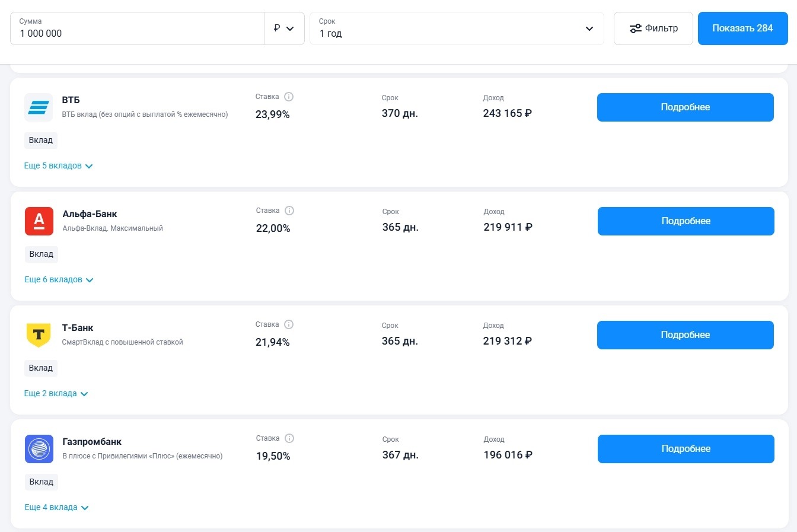797x532 pixels.
Task: Expand 'Еще 2 вклада' under Т-Банк
Action: (56, 394)
